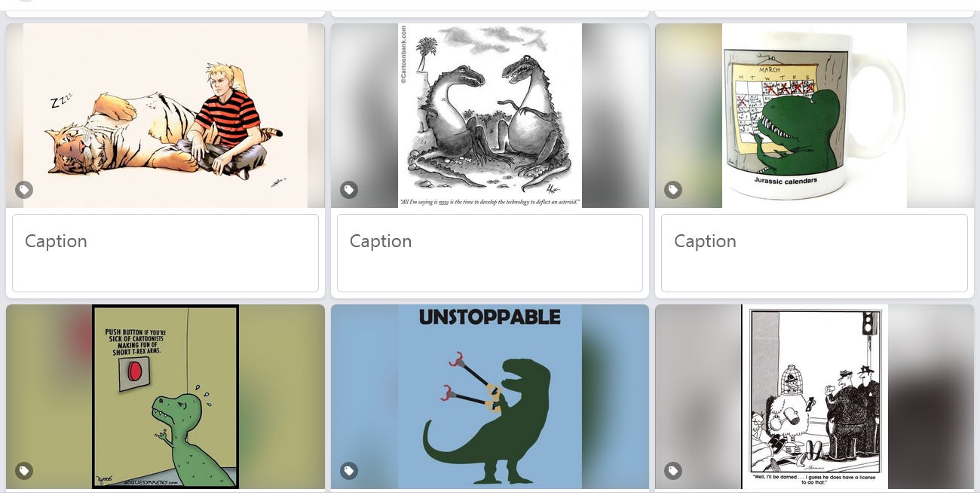Open the tiger and boy illustration
The height and width of the screenshot is (498, 980).
pos(165,115)
